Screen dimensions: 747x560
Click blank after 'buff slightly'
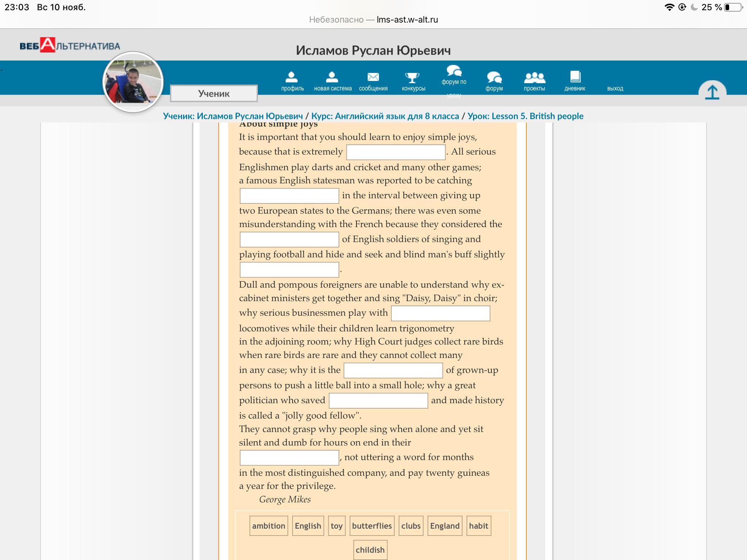pos(289,269)
